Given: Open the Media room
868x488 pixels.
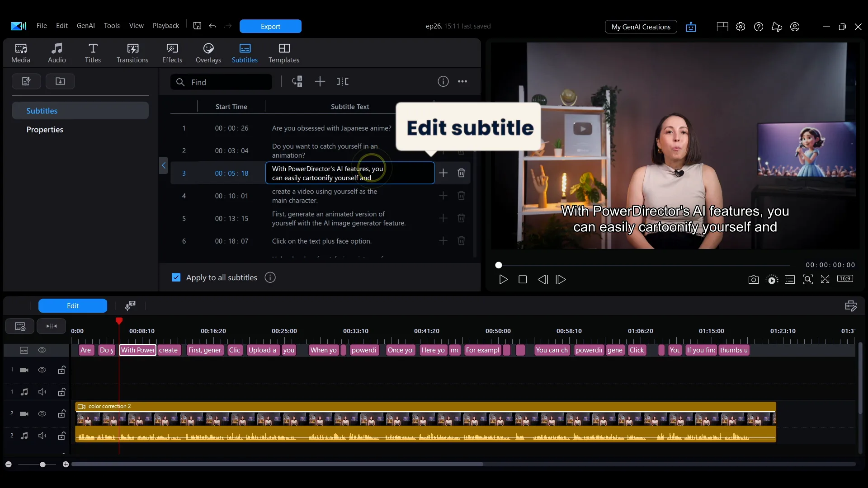Looking at the screenshot, I should click(21, 53).
